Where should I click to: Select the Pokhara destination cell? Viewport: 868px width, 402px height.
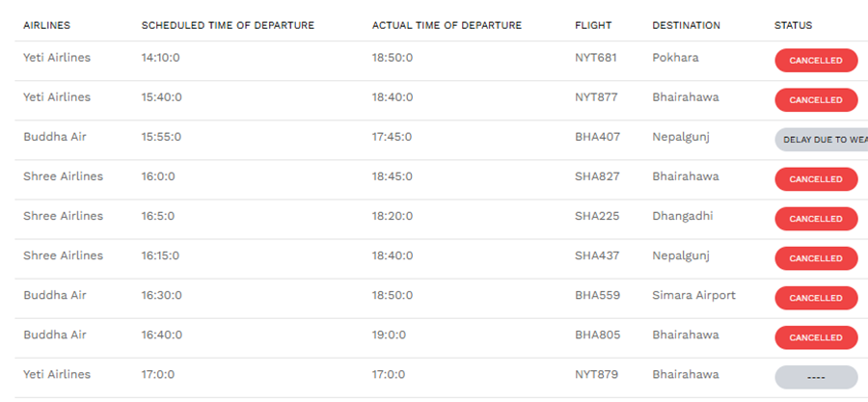tap(675, 58)
